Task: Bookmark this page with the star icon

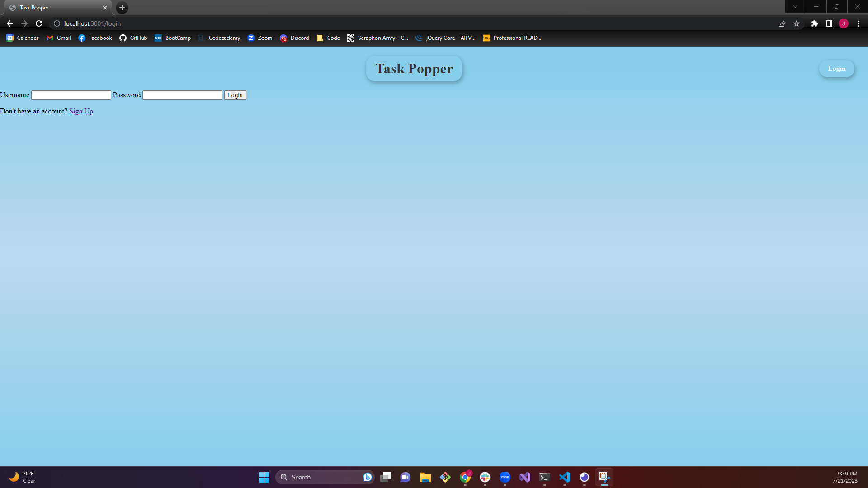Action: [797, 23]
